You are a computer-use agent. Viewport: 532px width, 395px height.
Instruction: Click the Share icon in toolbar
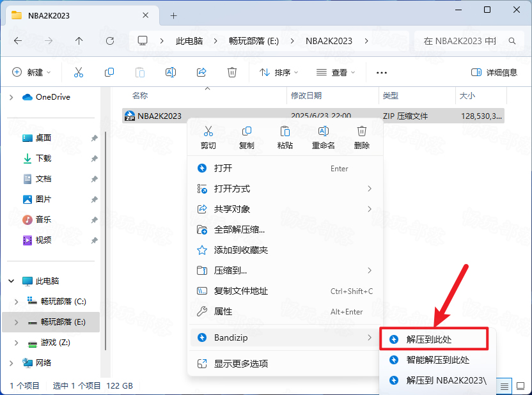click(201, 72)
